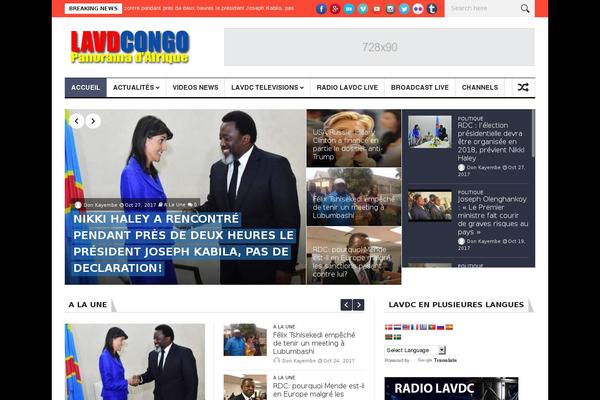This screenshot has width=600, height=400.
Task: Open the Flickr social icon
Action: pos(418,8)
